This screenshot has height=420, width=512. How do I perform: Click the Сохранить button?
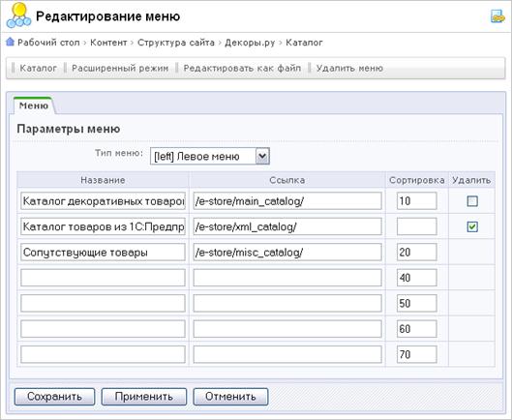(54, 397)
